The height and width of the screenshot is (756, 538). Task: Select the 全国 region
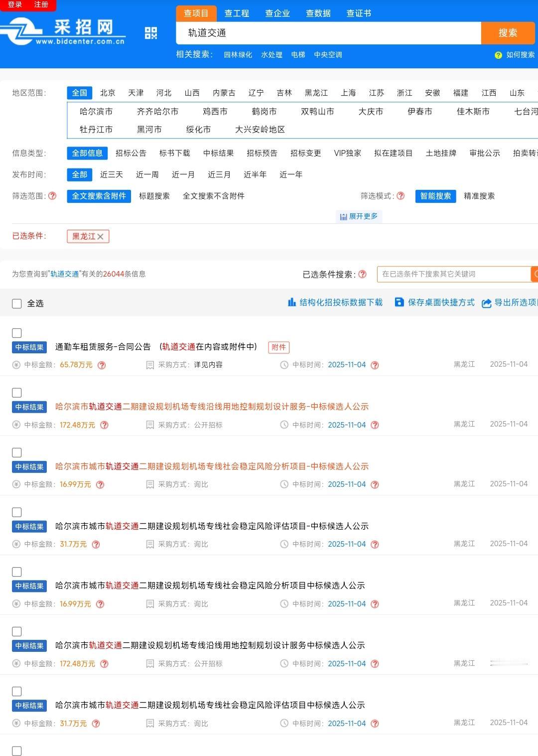[x=80, y=93]
